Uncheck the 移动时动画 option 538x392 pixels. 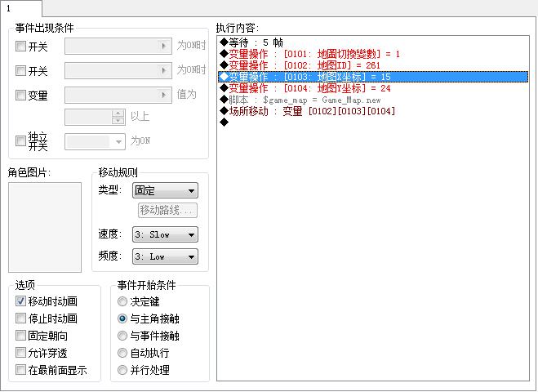point(21,301)
